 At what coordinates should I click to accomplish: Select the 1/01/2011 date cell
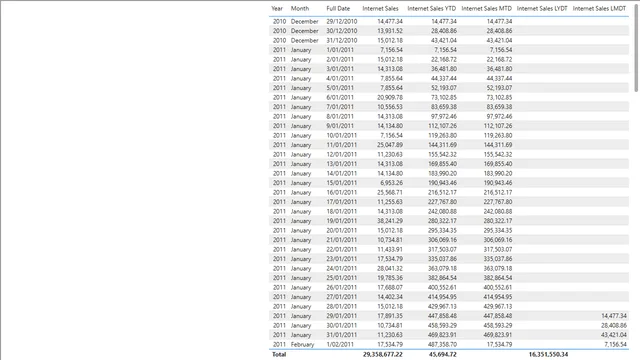pos(339,50)
